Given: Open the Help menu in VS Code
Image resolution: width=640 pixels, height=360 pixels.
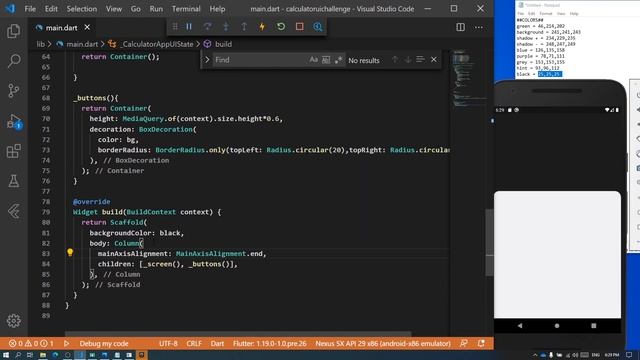Looking at the screenshot, I should point(217,9).
